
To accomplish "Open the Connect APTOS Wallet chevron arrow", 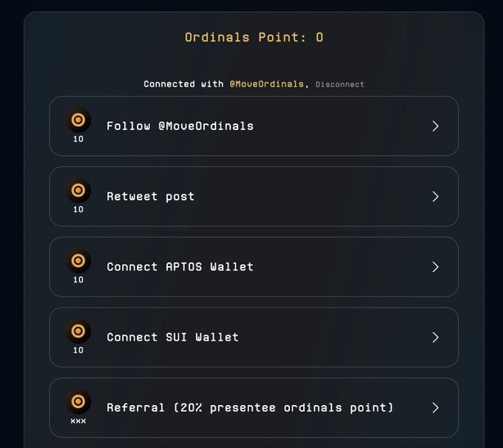I will [x=435, y=267].
